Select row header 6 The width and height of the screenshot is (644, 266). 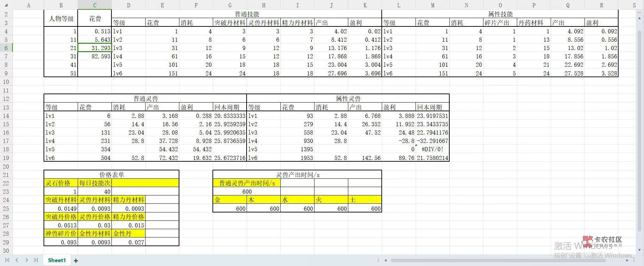click(x=6, y=48)
